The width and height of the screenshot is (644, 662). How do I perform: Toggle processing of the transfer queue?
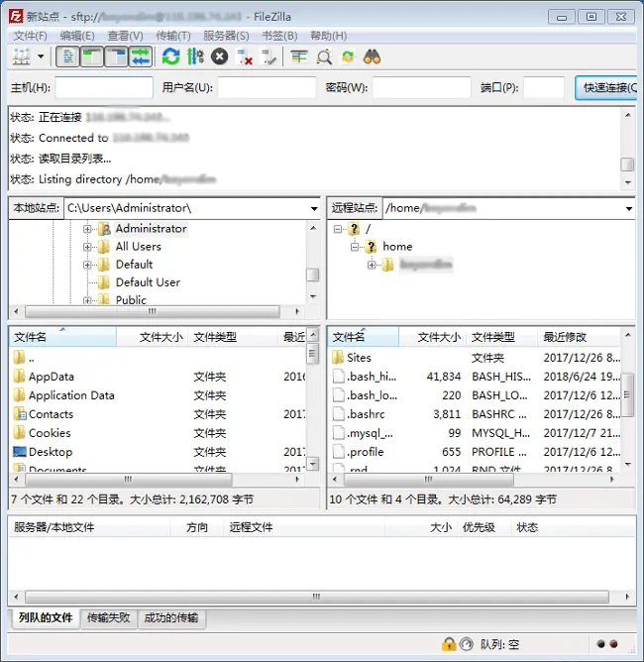[x=195, y=56]
